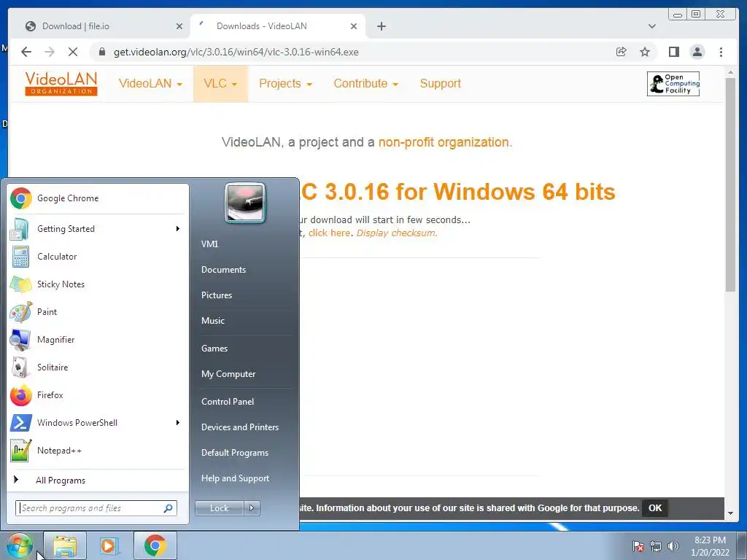Viewport: 747px width, 560px height.
Task: Switch to Chrome taskbar icon
Action: 155,545
